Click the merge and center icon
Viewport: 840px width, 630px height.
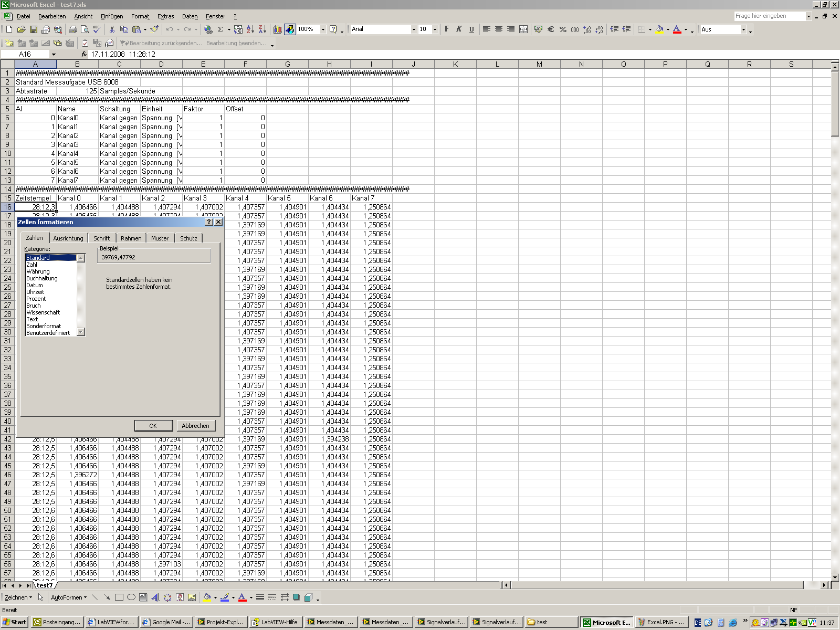click(x=523, y=29)
